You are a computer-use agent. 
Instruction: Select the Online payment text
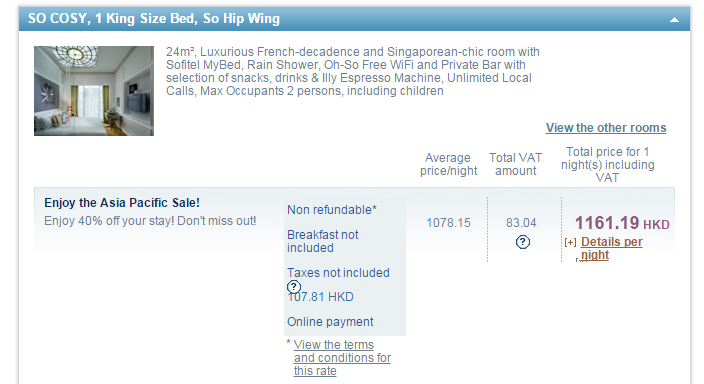330,322
